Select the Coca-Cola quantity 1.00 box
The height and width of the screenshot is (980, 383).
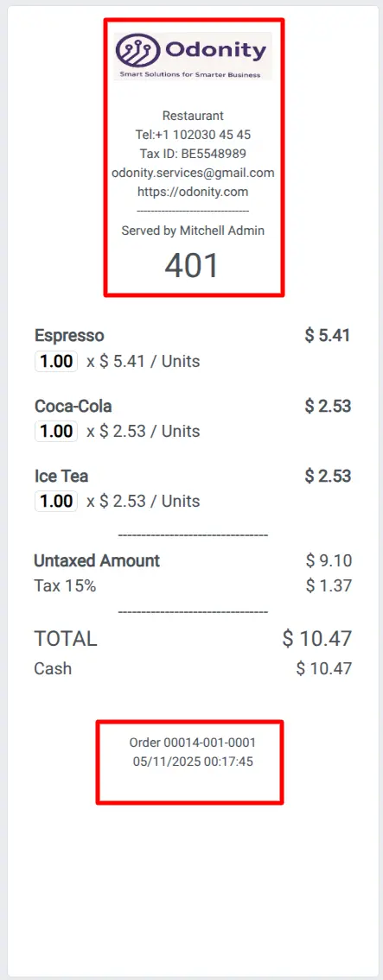[56, 431]
